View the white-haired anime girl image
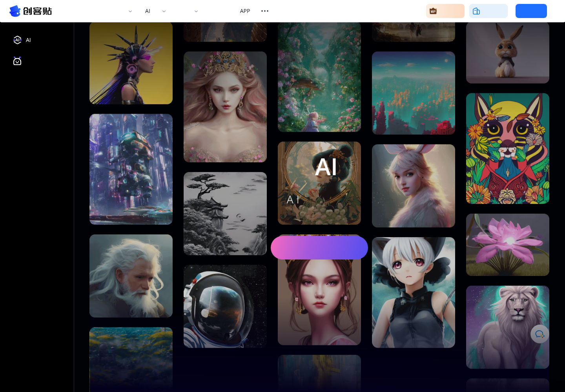The image size is (565, 392). click(x=414, y=292)
